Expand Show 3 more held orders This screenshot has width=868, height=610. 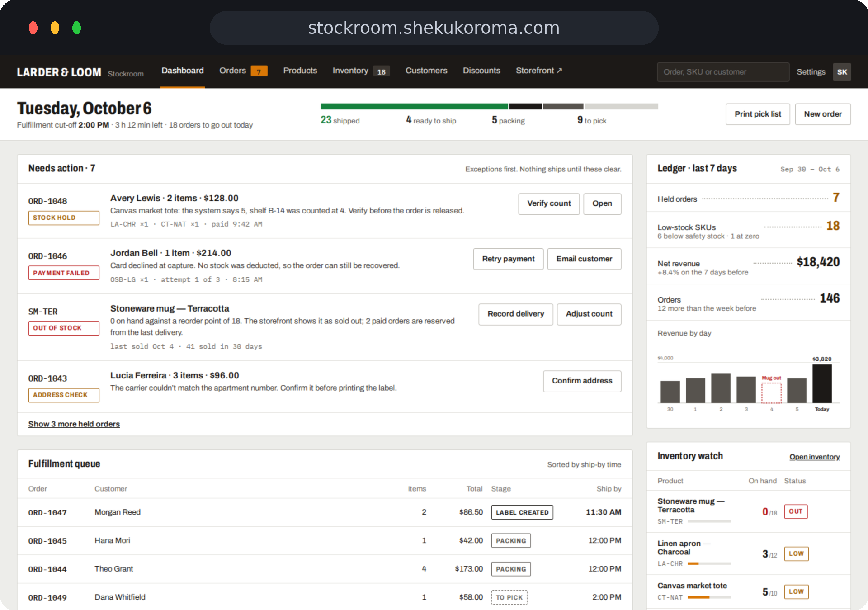click(74, 424)
